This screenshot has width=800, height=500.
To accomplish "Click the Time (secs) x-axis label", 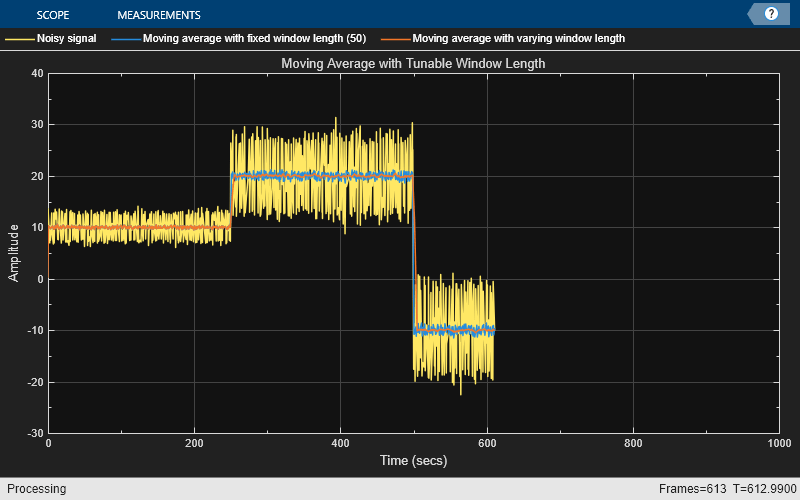I will click(412, 461).
